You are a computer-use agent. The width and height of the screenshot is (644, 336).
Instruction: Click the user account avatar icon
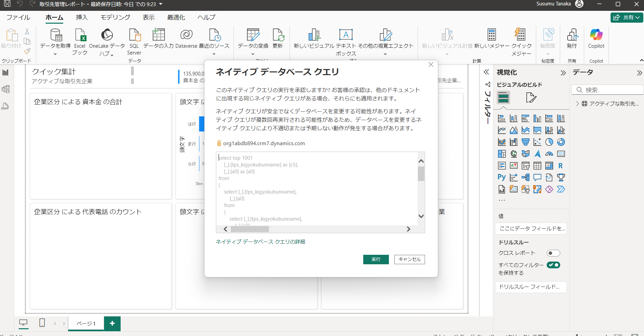(x=579, y=4)
